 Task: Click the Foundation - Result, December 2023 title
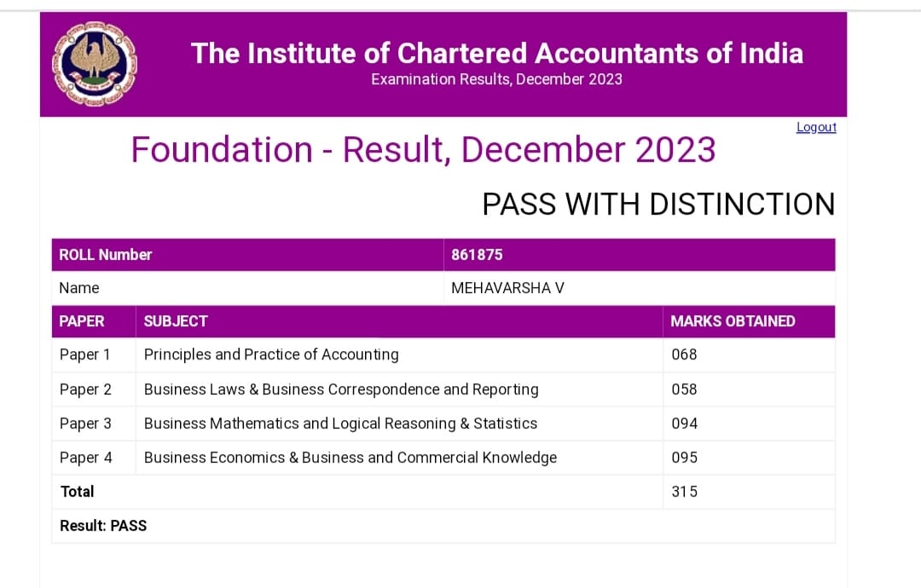coord(423,150)
